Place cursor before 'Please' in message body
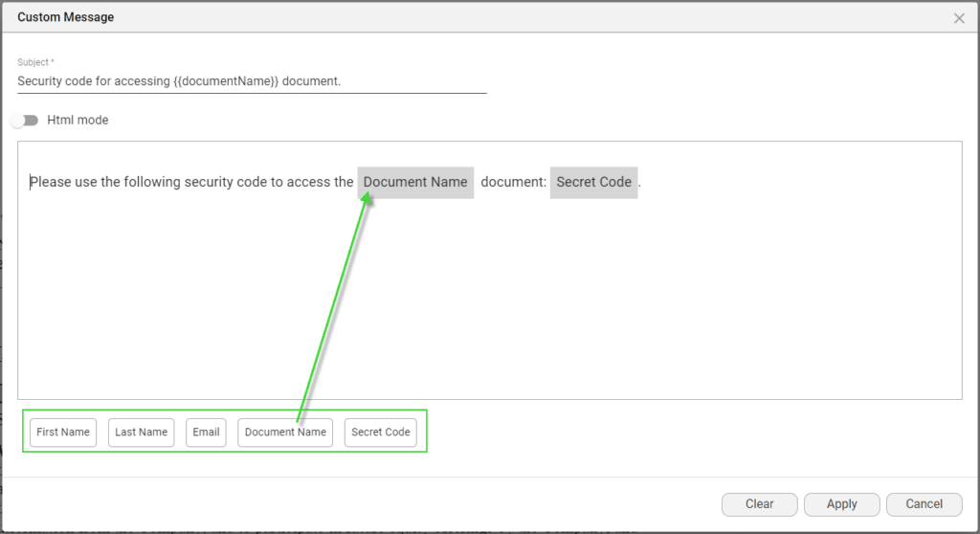 31,182
